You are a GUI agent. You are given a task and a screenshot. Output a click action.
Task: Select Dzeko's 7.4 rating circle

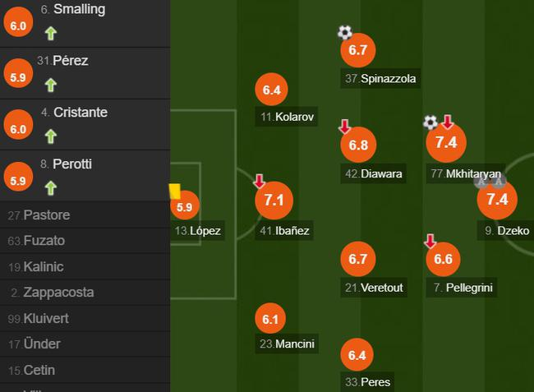498,200
